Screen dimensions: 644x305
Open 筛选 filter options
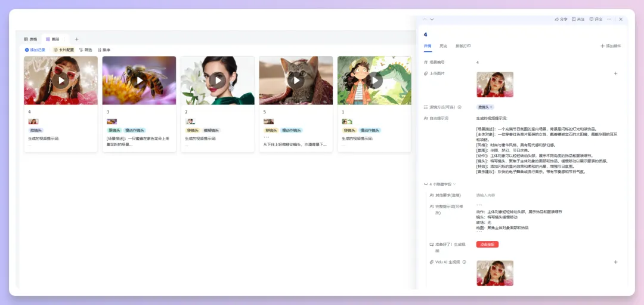tap(86, 50)
